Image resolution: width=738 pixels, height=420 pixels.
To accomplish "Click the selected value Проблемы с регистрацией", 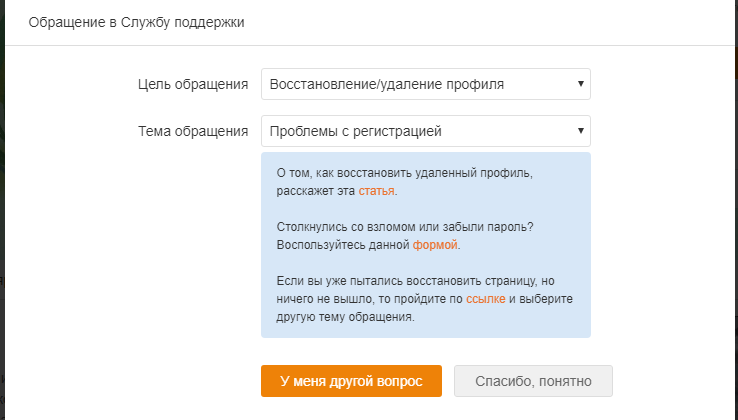I will click(x=355, y=131).
